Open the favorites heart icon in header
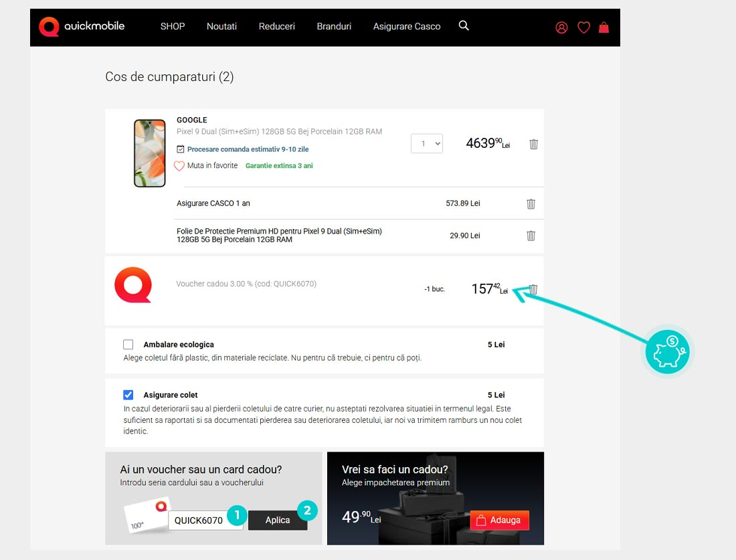This screenshot has width=736, height=560. pyautogui.click(x=583, y=27)
